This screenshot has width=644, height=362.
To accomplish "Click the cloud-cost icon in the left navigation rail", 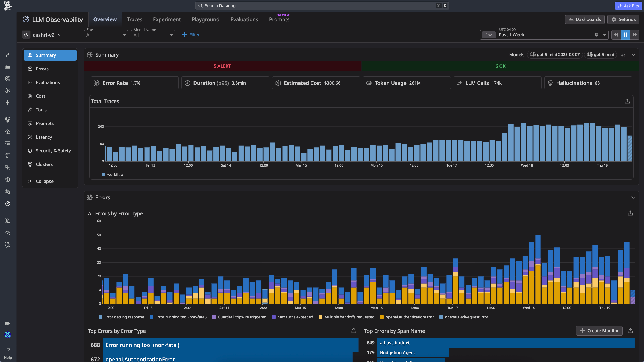I will 8,132.
